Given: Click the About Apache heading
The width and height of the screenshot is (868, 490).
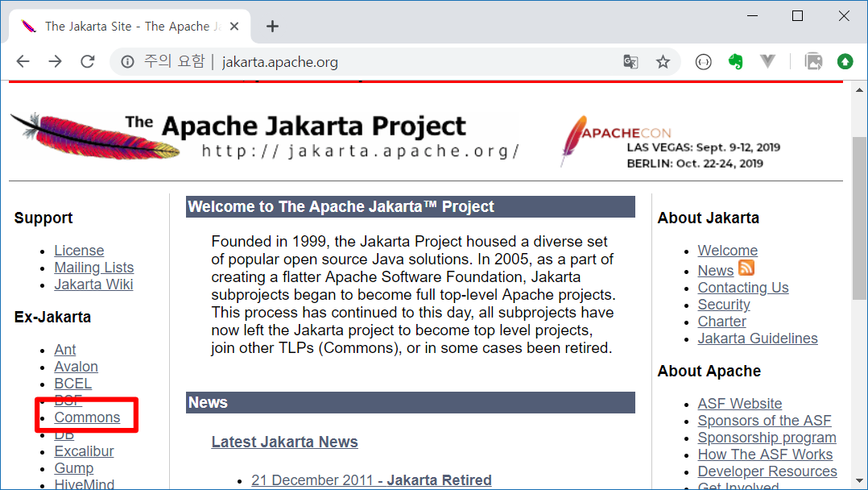Looking at the screenshot, I should (x=709, y=371).
